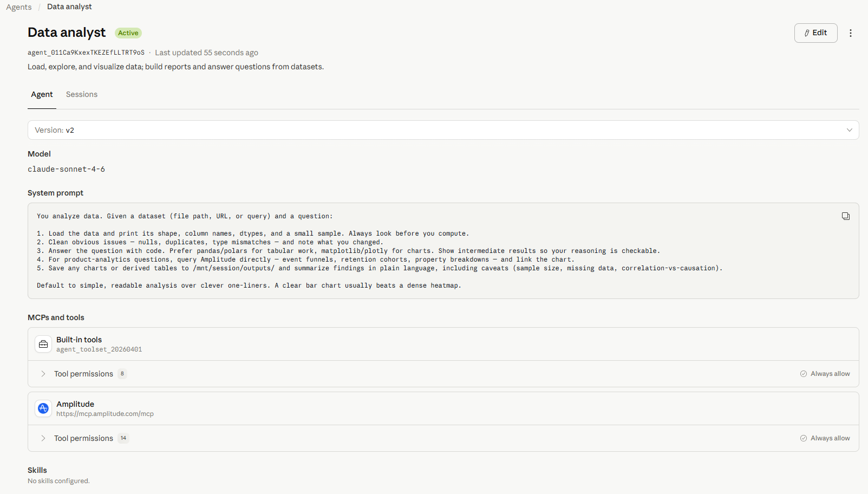The height and width of the screenshot is (494, 868).
Task: Go to the Agents breadcrumb link
Action: (x=19, y=7)
